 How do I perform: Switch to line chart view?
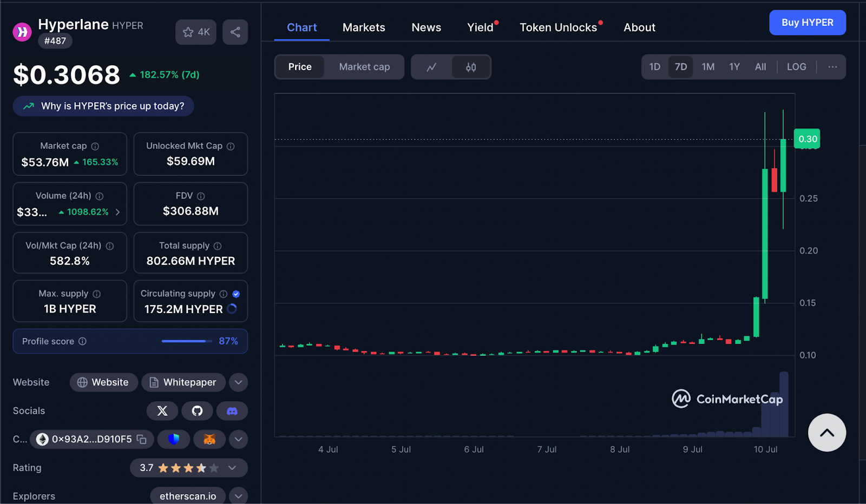pyautogui.click(x=431, y=67)
